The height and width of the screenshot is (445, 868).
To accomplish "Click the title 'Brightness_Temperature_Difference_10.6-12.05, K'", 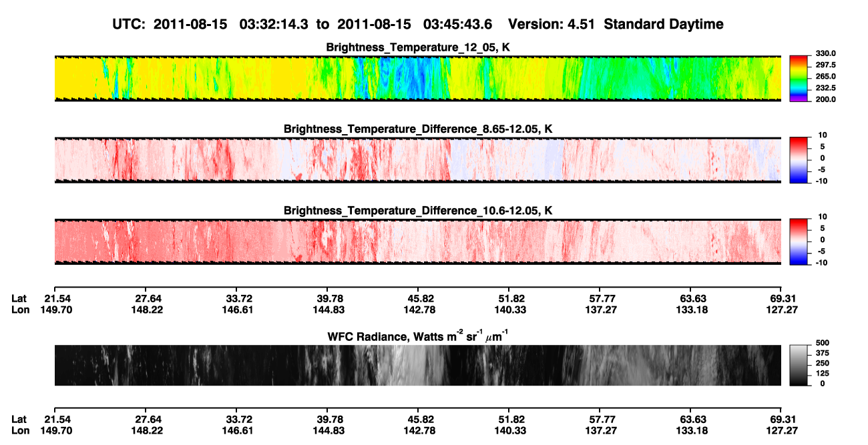I will click(x=418, y=211).
